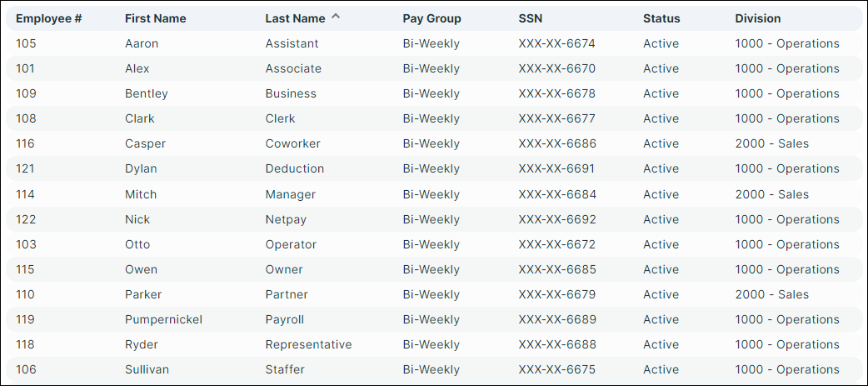Click first name Pumpernickel
The height and width of the screenshot is (386, 868).
point(163,319)
